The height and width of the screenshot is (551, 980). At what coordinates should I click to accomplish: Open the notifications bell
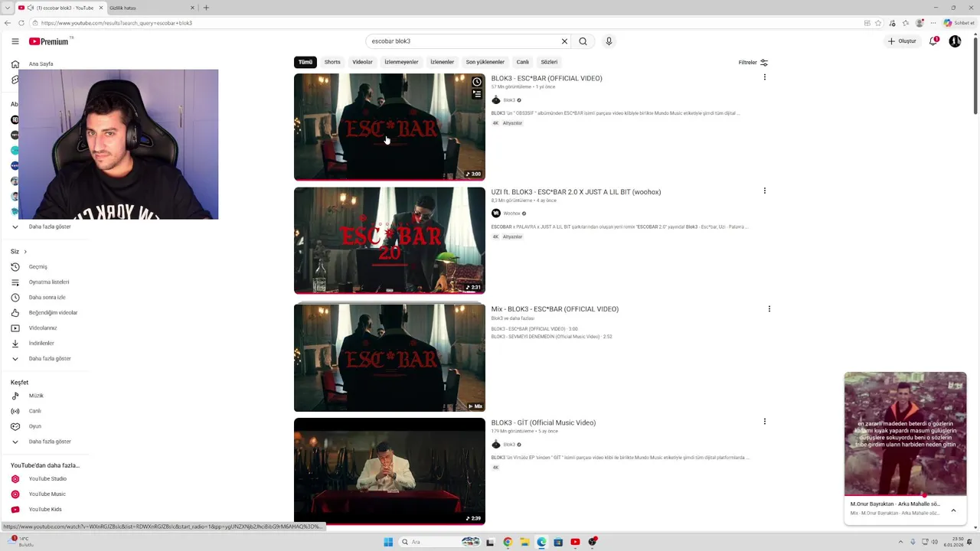(933, 41)
